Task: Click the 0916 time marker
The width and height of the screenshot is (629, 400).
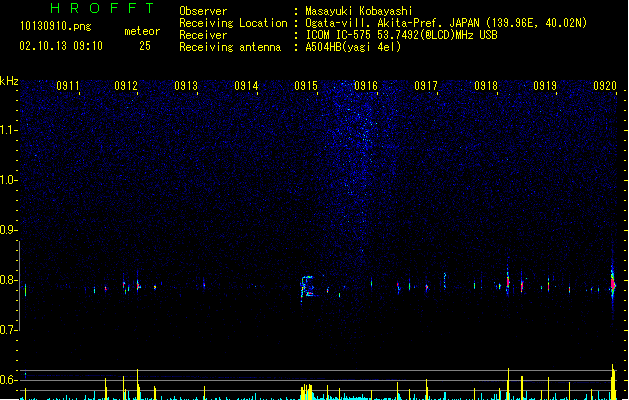Action: tap(366, 86)
